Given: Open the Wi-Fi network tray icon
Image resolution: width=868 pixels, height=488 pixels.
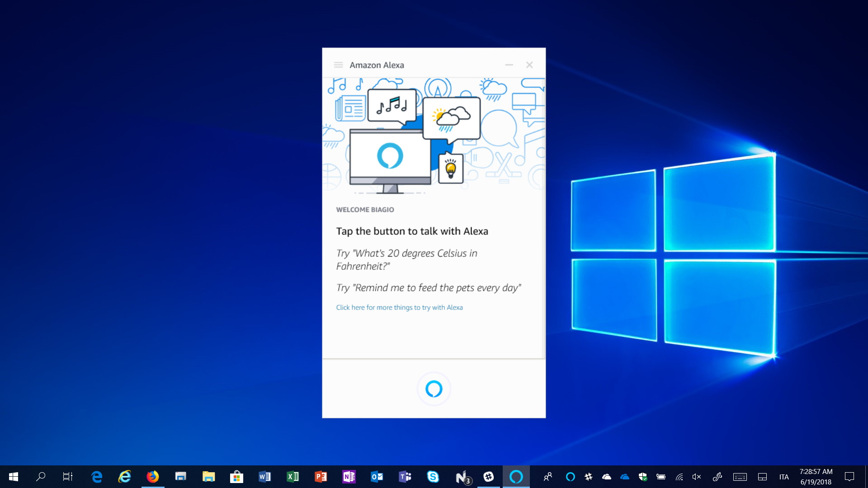Looking at the screenshot, I should click(679, 477).
